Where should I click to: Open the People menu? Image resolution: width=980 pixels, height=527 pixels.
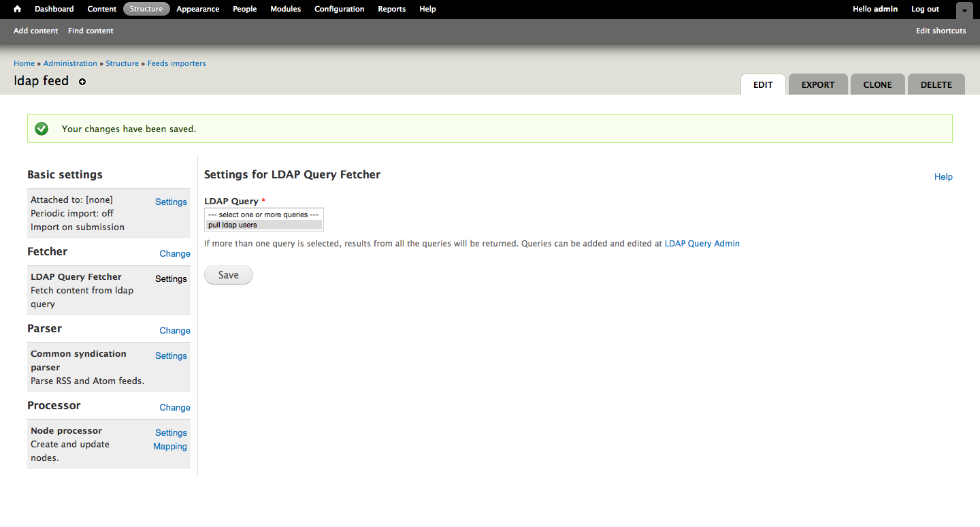pos(245,9)
